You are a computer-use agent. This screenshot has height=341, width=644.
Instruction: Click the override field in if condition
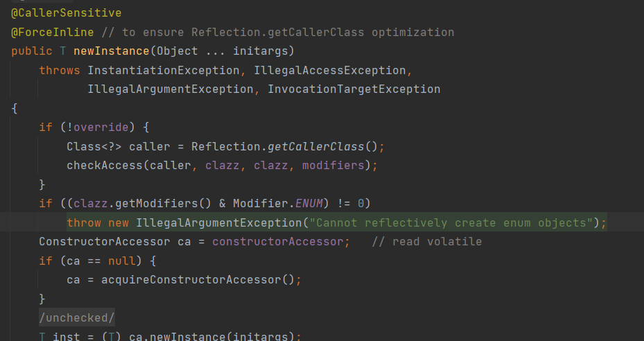[101, 127]
